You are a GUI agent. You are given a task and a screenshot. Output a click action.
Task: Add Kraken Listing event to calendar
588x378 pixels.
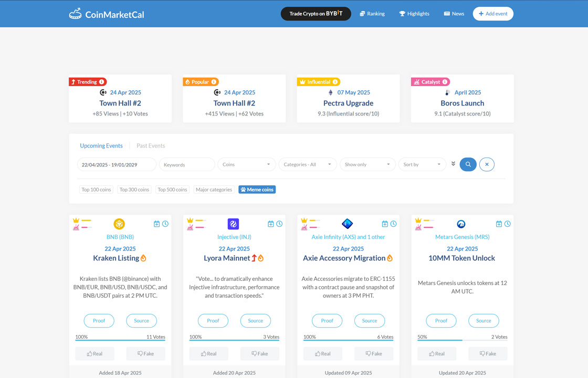pyautogui.click(x=157, y=224)
